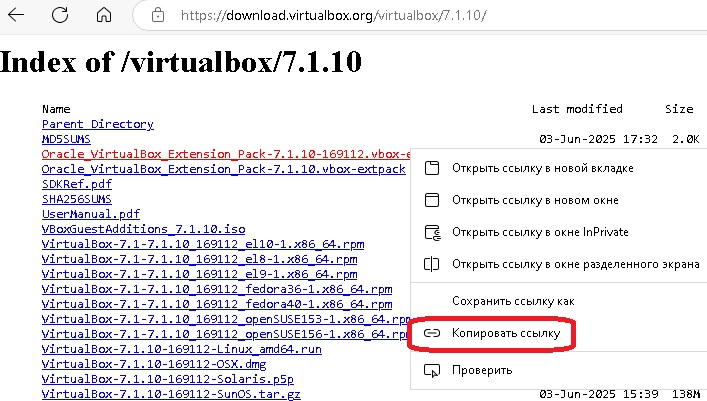Click the Oracle_VirtualBox_Extension_Pack-7.1.10-169112 link
The image size is (707, 401).
point(225,154)
